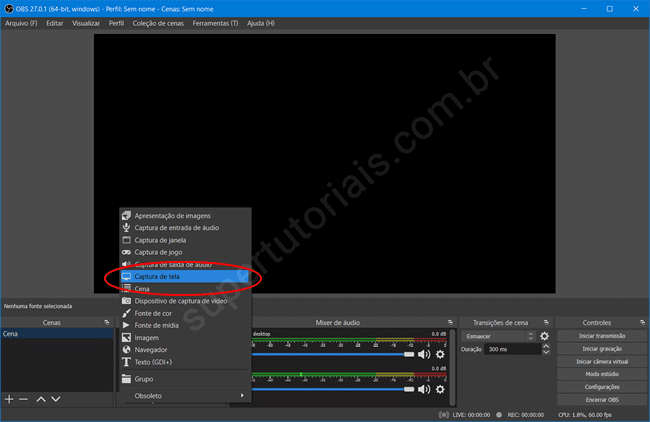The width and height of the screenshot is (650, 422).
Task: Click the Navegador globe icon
Action: pyautogui.click(x=126, y=349)
